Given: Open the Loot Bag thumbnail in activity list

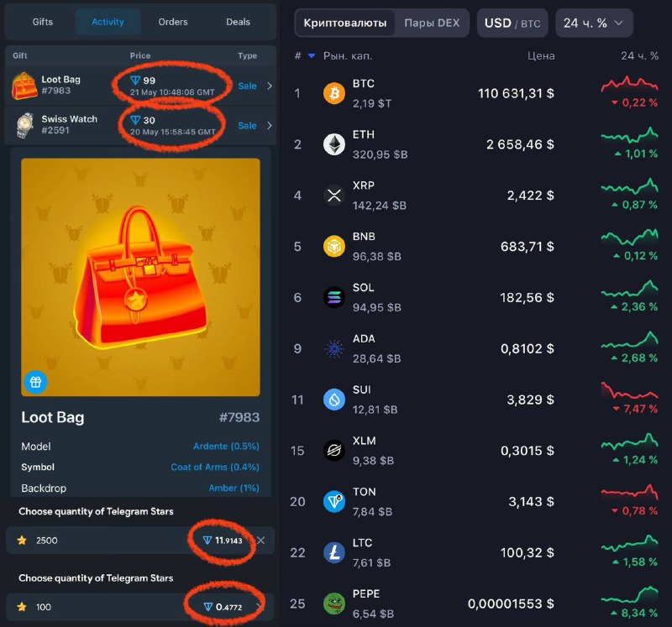Looking at the screenshot, I should click(x=24, y=86).
